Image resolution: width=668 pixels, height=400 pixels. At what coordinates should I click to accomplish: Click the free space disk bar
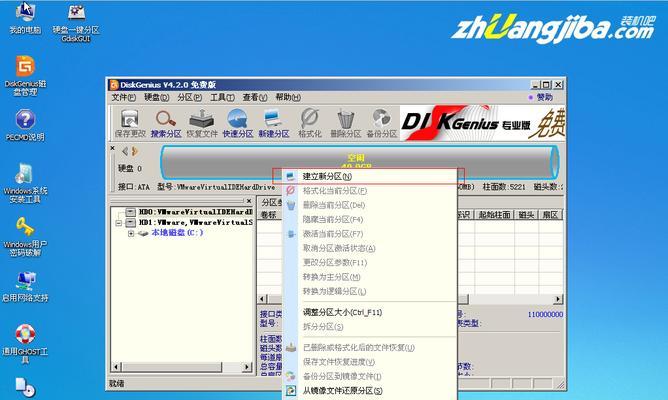click(x=360, y=162)
